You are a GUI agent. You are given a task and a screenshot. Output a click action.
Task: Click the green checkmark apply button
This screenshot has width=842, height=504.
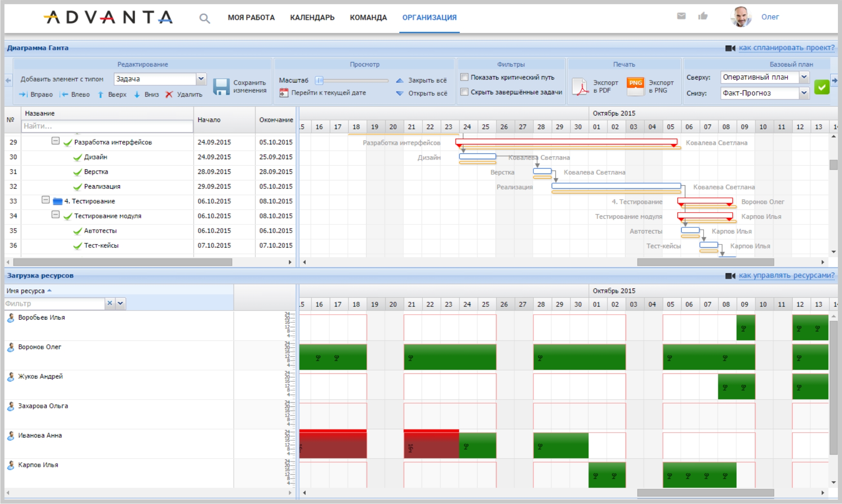(822, 87)
